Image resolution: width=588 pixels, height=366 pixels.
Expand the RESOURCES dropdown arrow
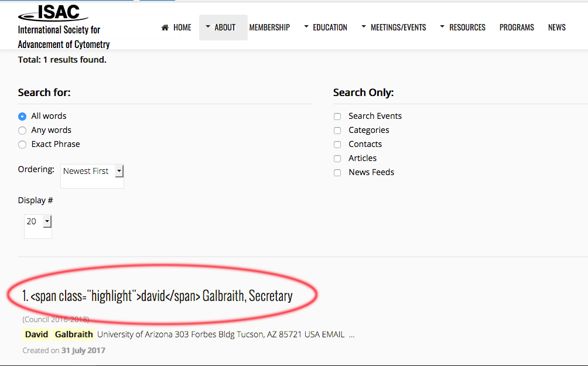(442, 26)
